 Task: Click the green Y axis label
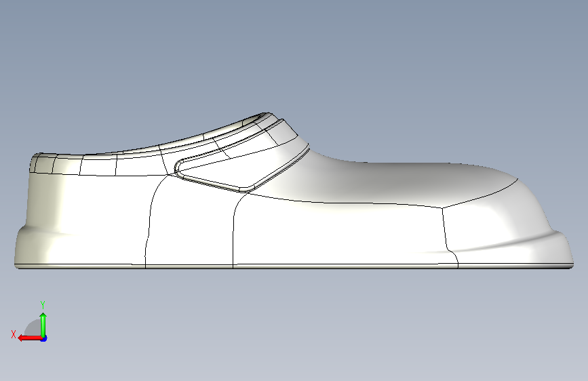pyautogui.click(x=43, y=305)
